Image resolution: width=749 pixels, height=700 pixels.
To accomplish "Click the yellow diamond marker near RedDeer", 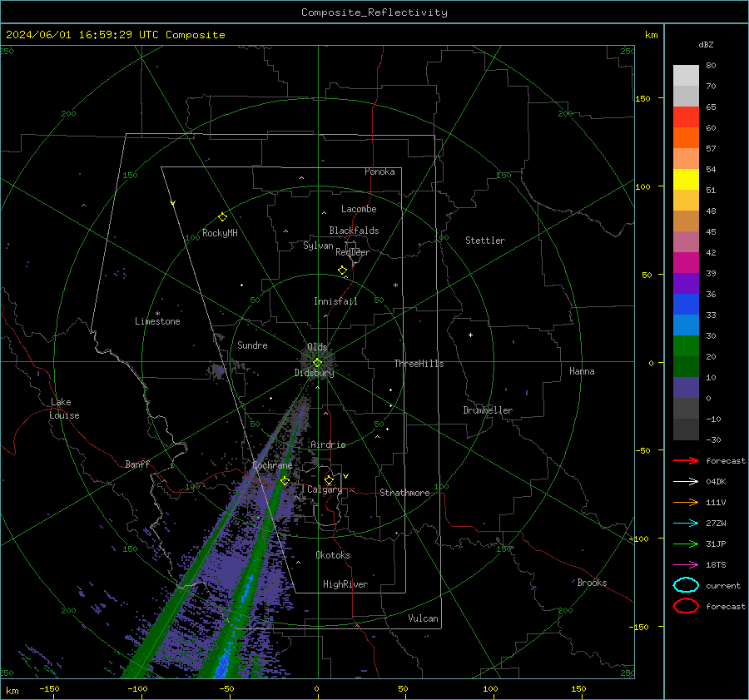I will click(x=342, y=271).
